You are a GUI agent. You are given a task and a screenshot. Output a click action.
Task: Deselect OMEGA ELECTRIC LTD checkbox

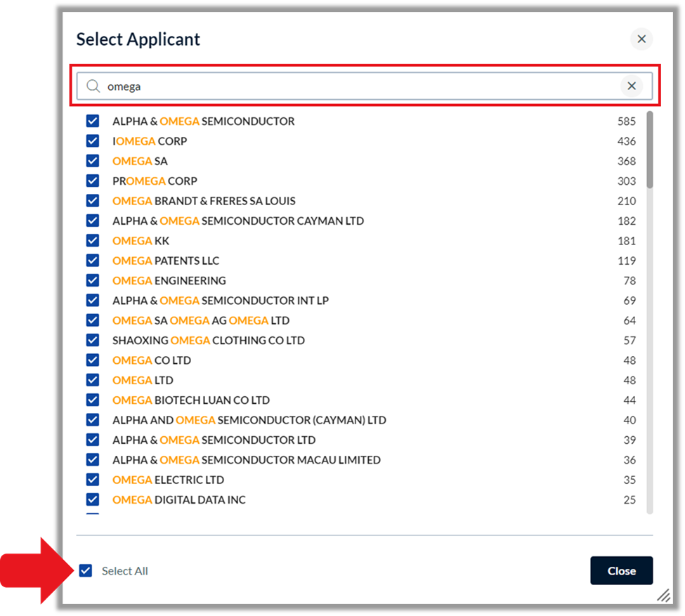point(93,480)
